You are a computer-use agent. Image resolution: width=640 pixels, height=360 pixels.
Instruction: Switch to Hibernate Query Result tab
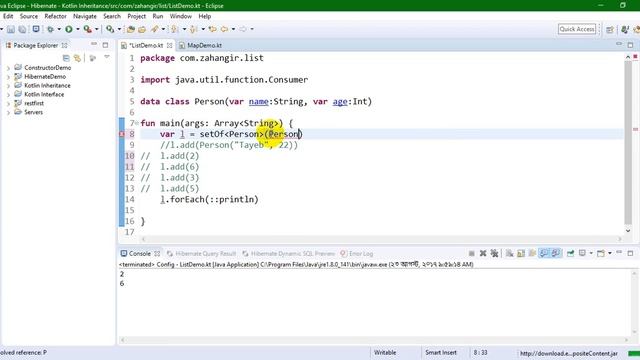202,253
